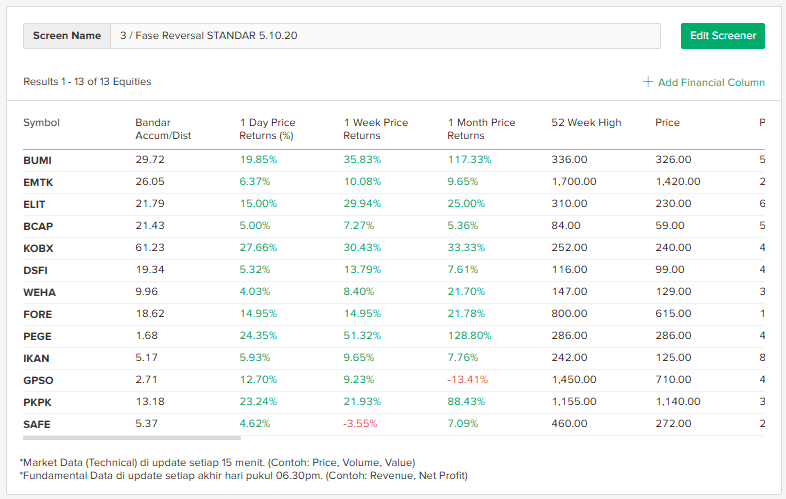Open the PEGE stock symbol
Image resolution: width=786 pixels, height=499 pixels.
pos(38,336)
